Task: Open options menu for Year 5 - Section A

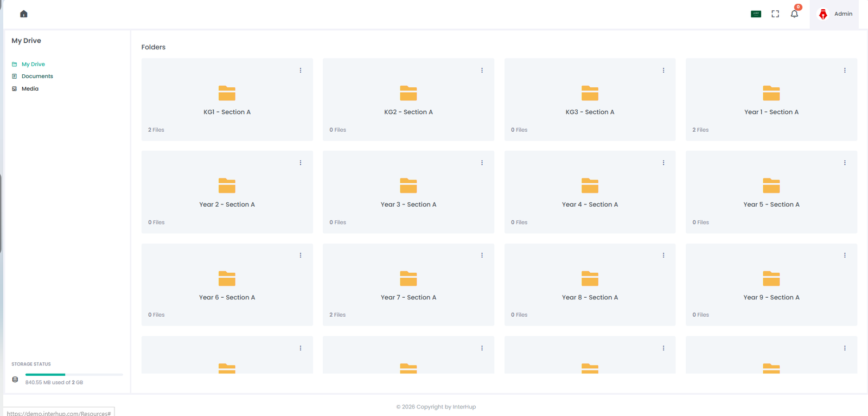Action: [845, 163]
